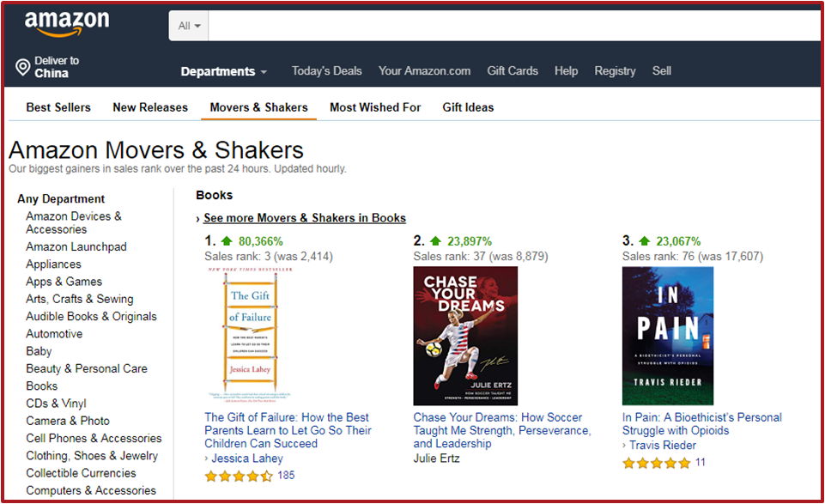Switch to the New Releases tab
Viewport: 825px width, 504px height.
(150, 107)
